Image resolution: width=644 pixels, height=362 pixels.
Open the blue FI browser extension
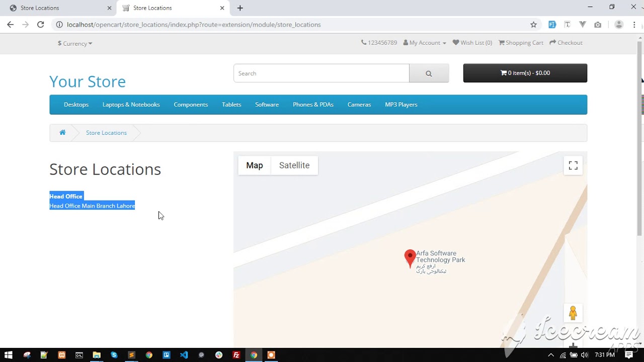[552, 24]
